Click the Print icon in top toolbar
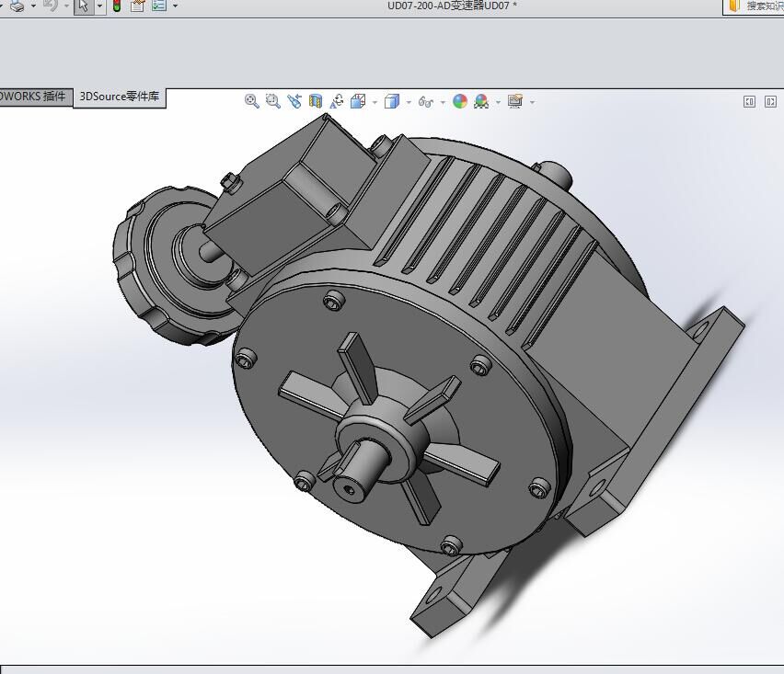Screen dimensions: 784x674 coord(17,6)
